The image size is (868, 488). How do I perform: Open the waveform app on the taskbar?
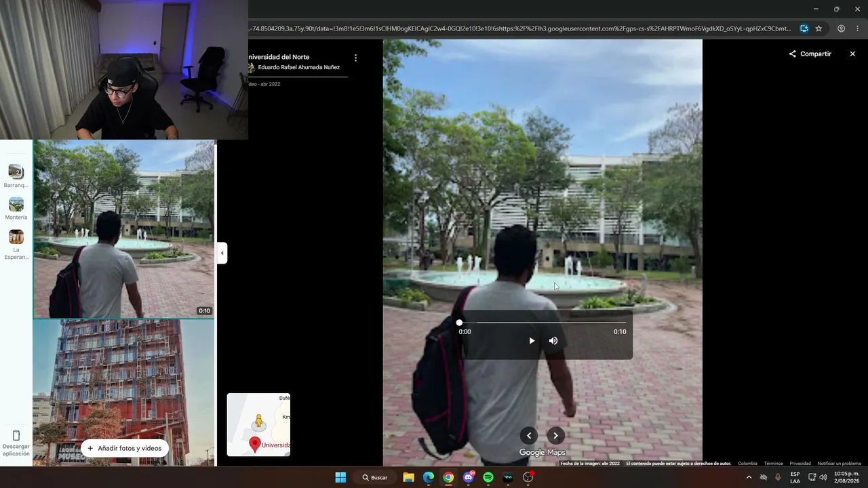(508, 477)
